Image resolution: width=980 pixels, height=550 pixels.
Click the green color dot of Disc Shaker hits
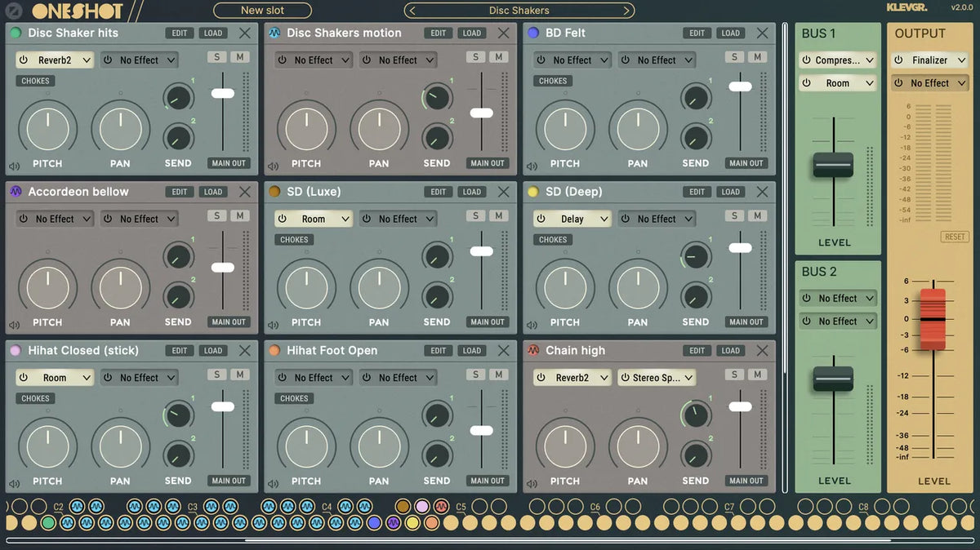[x=16, y=33]
